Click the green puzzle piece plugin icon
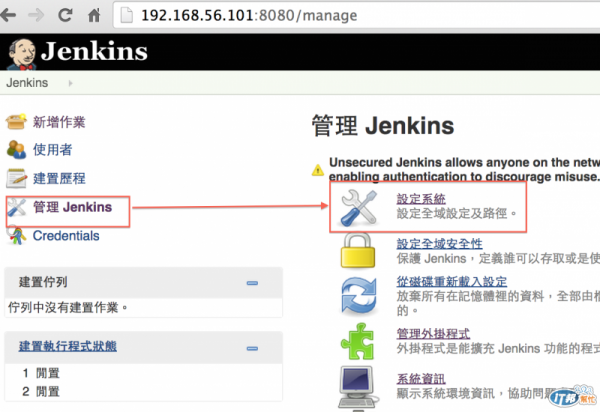 coord(357,341)
